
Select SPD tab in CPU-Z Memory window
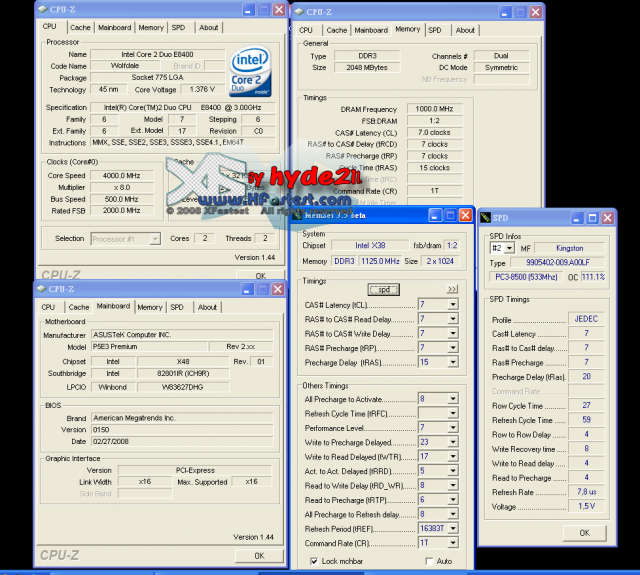pyautogui.click(x=435, y=30)
